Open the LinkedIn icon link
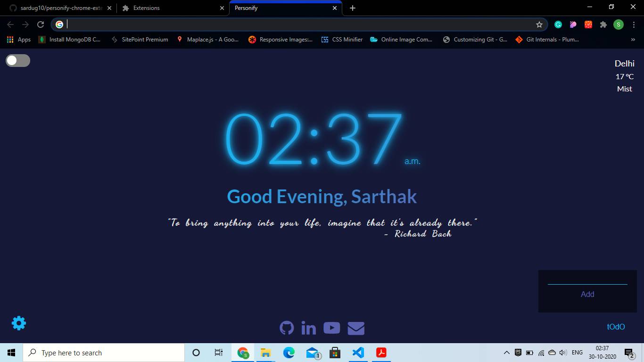Screen dimensions: 644x362 point(309,328)
